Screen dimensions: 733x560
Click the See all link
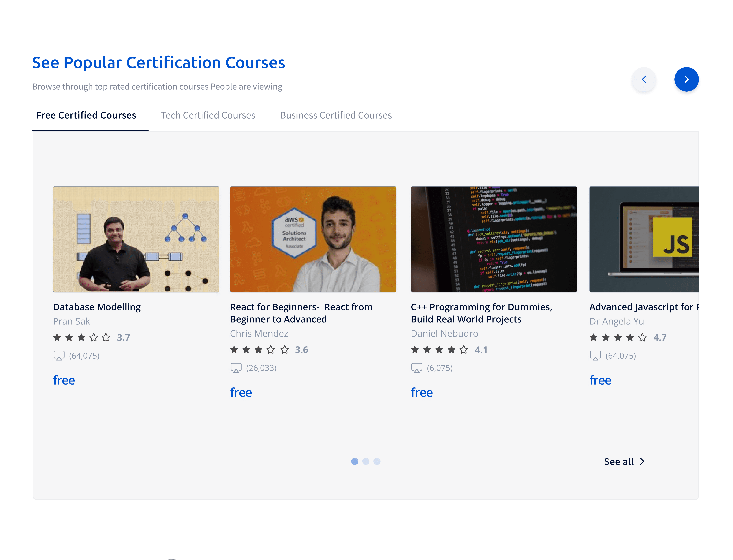point(624,462)
